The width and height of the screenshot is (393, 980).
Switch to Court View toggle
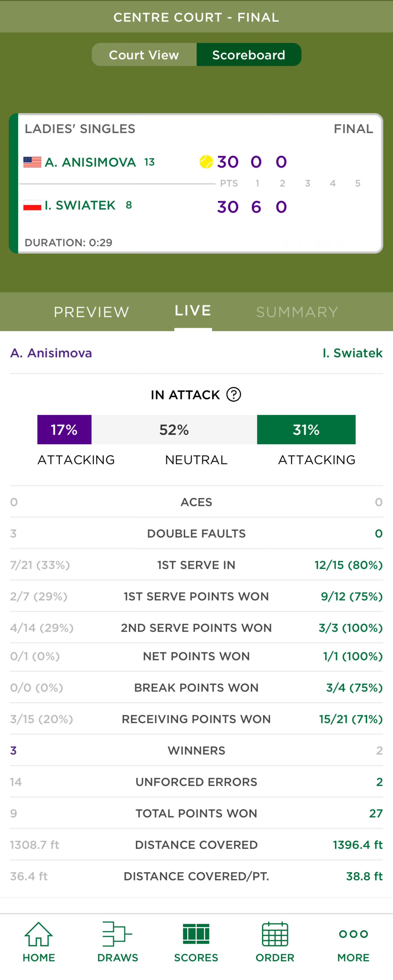pos(144,55)
